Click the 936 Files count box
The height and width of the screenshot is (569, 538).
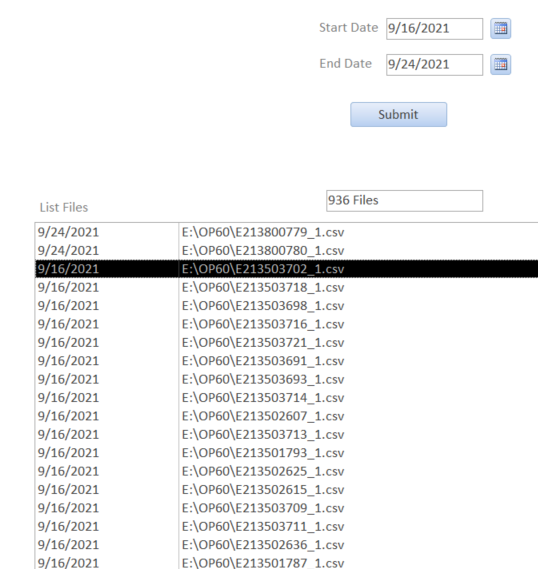point(404,201)
